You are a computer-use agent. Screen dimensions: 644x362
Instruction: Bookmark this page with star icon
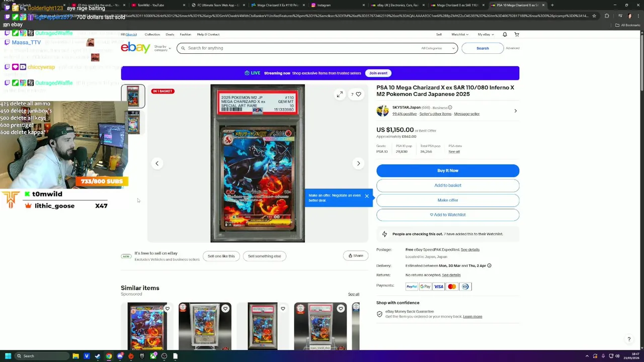pos(594,16)
